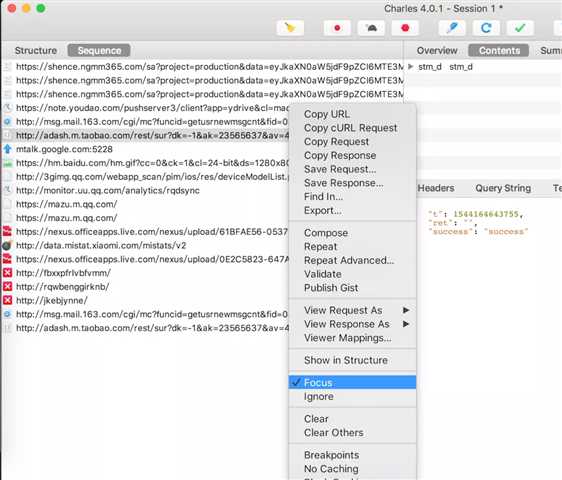Click the blue pen compose icon

click(x=452, y=28)
